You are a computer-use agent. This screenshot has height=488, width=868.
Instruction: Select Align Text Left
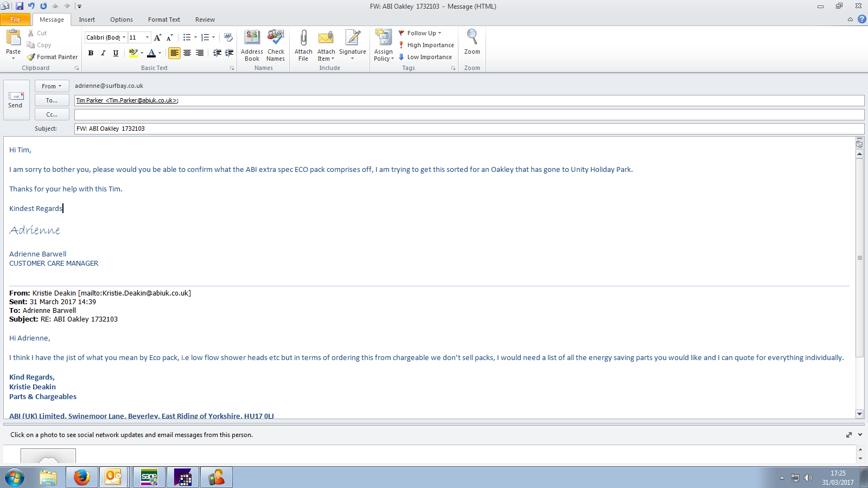coord(174,53)
